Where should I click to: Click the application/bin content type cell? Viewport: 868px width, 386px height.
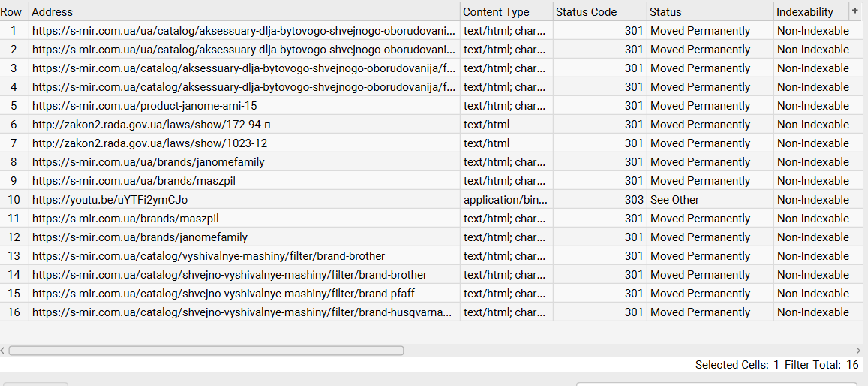(x=506, y=200)
